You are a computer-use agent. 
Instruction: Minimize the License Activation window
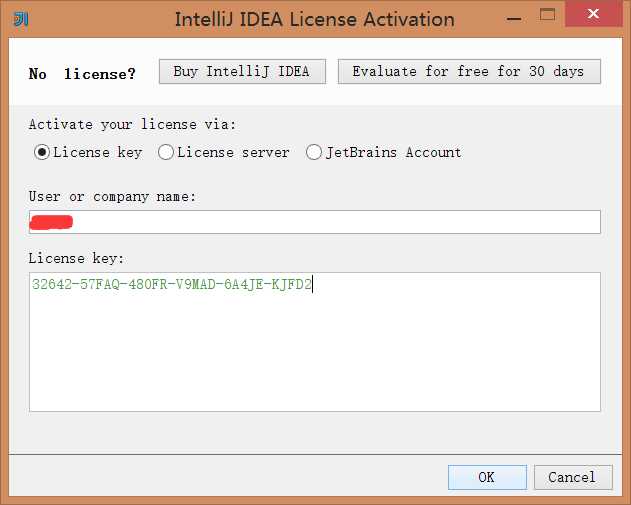(x=514, y=19)
